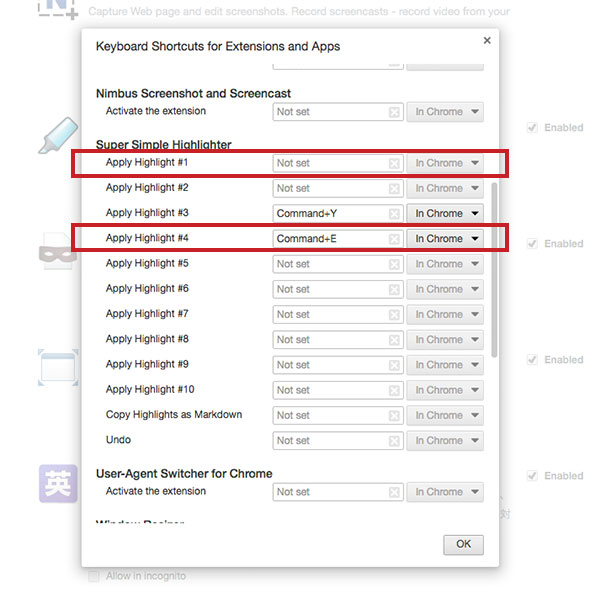The height and width of the screenshot is (598, 600).
Task: Clear the Command+E shortcut for Highlight #4
Action: point(394,239)
